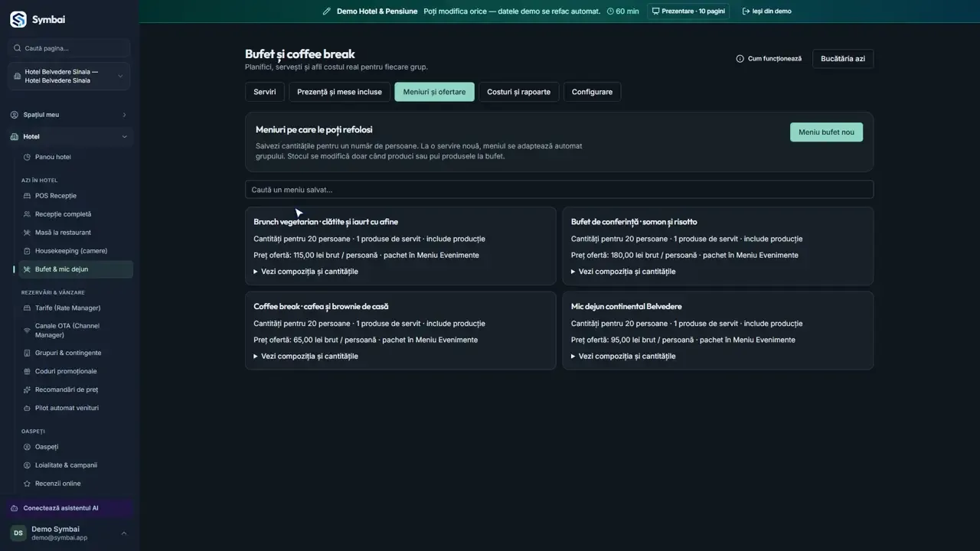Viewport: 980px width, 551px height.
Task: Expand composition for Coffee break menu
Action: [x=305, y=357]
